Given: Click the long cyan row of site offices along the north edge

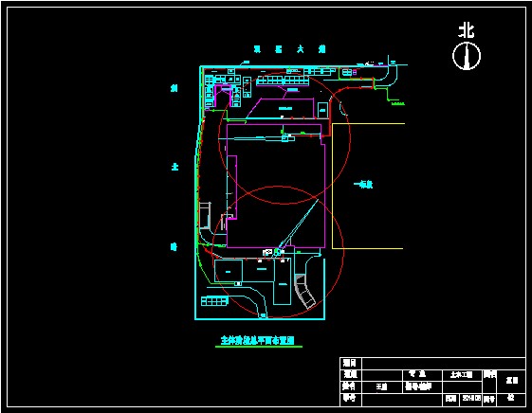Looking at the screenshot, I should tap(283, 81).
